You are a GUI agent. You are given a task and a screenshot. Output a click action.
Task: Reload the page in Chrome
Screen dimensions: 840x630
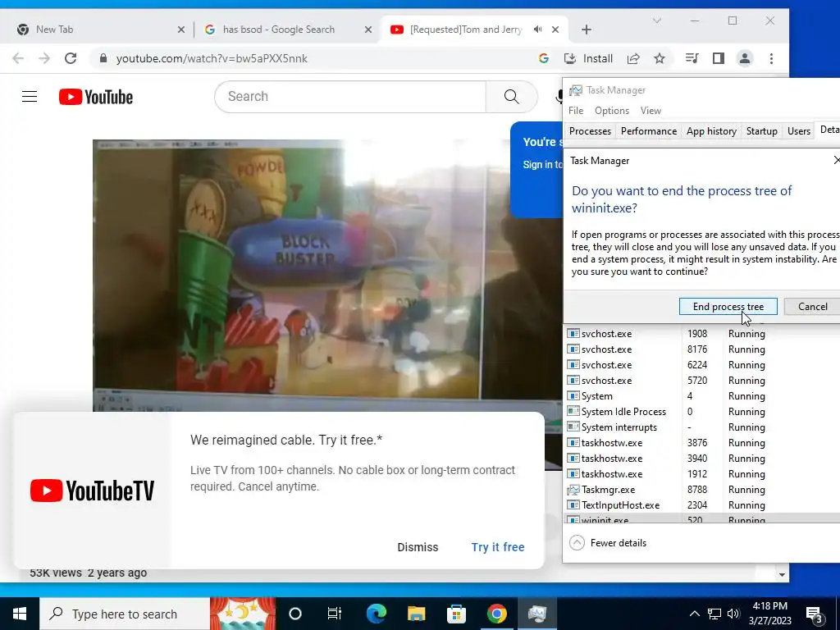coord(71,58)
